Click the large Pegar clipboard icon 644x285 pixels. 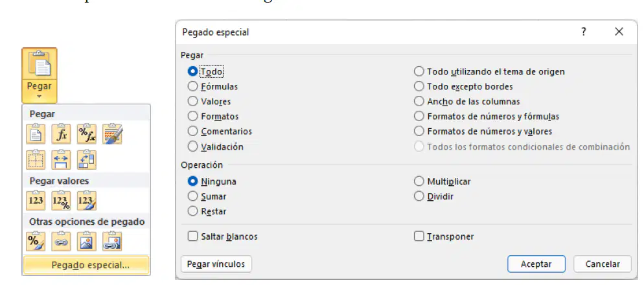coord(40,64)
